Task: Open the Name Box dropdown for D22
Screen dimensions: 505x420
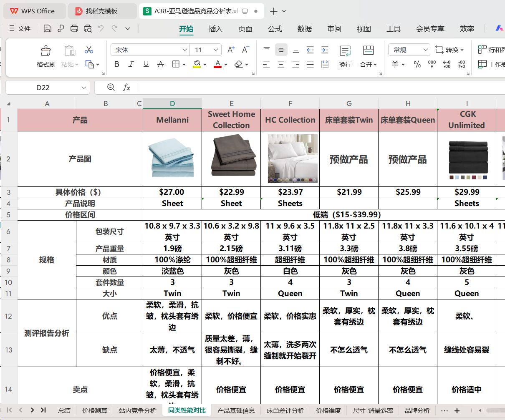Action: (84, 88)
